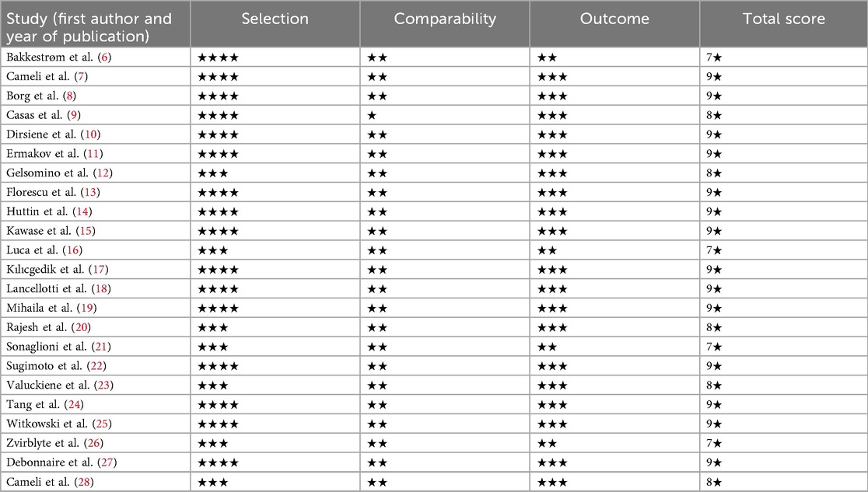Click the Study first author column header
The image size is (868, 492).
pyautogui.click(x=89, y=27)
